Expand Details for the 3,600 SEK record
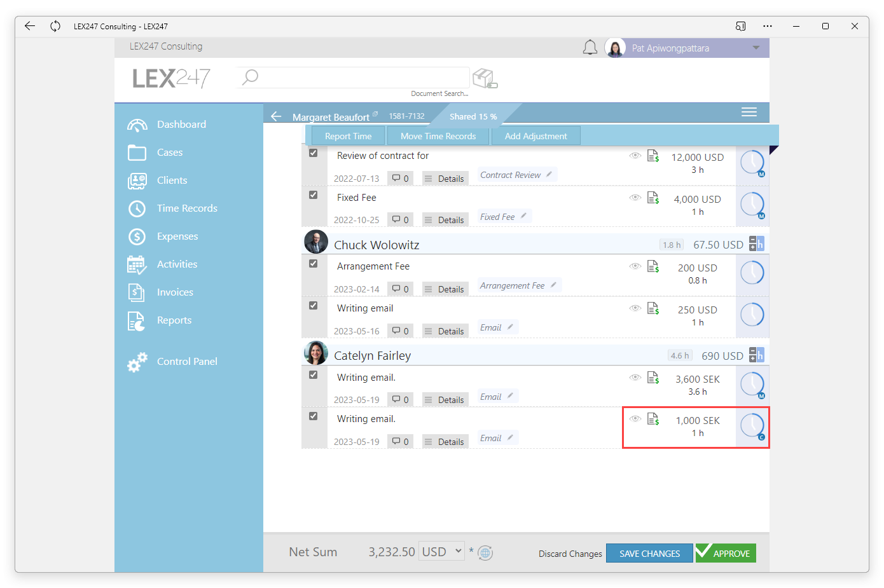 pyautogui.click(x=445, y=400)
